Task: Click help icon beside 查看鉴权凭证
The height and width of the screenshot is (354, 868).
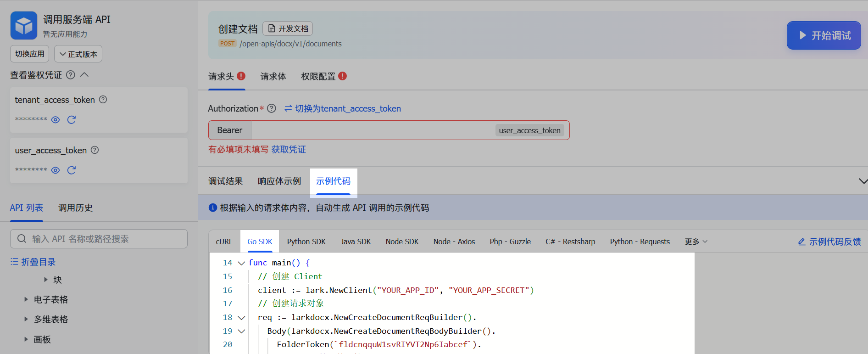Action: 71,75
